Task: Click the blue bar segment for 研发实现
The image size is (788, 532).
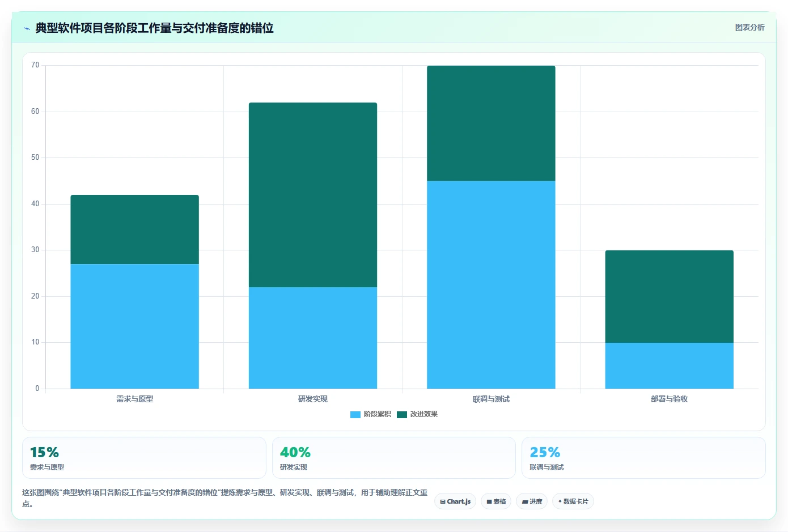Action: pyautogui.click(x=313, y=338)
